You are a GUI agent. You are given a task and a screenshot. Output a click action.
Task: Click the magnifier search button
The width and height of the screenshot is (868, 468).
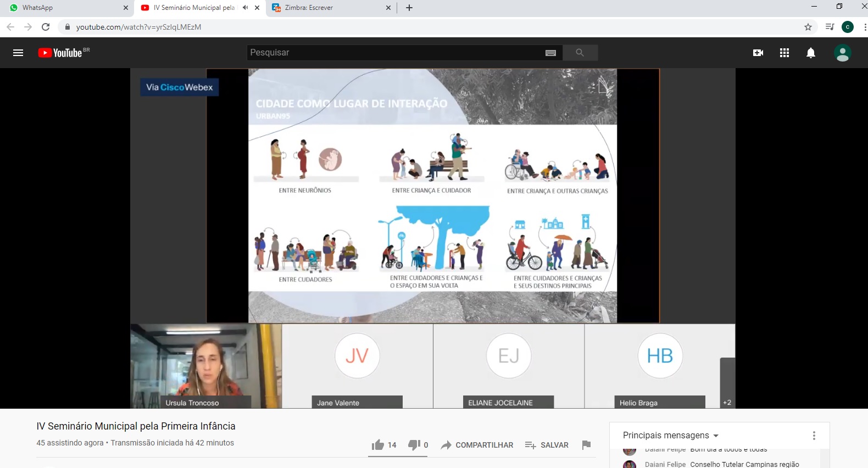point(580,53)
